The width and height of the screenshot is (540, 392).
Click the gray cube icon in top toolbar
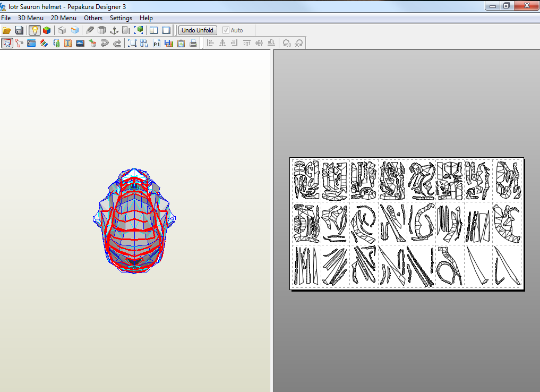tap(62, 30)
